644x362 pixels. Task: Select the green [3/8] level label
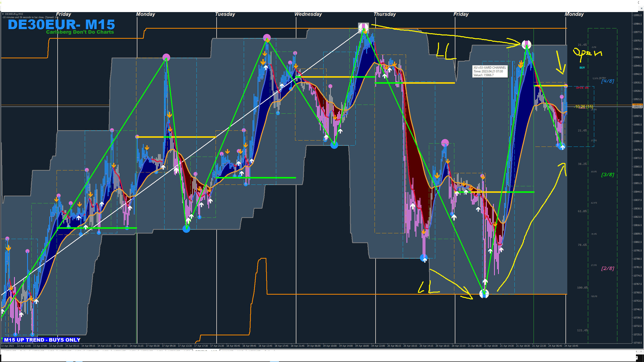608,175
